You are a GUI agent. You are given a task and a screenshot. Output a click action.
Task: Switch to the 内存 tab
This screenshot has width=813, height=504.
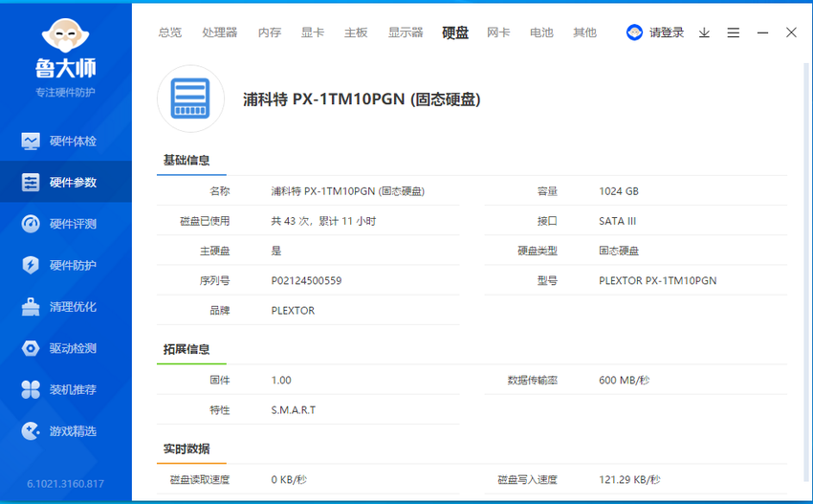pos(270,33)
